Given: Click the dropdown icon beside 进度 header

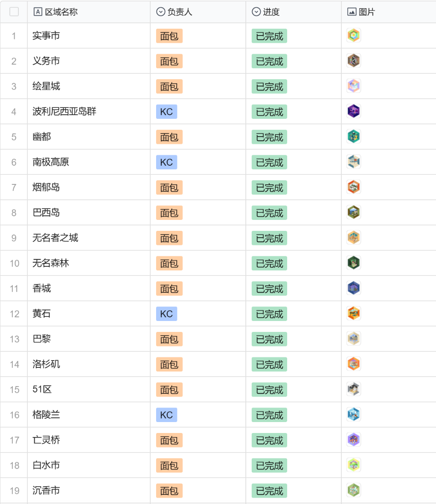Looking at the screenshot, I should [256, 12].
